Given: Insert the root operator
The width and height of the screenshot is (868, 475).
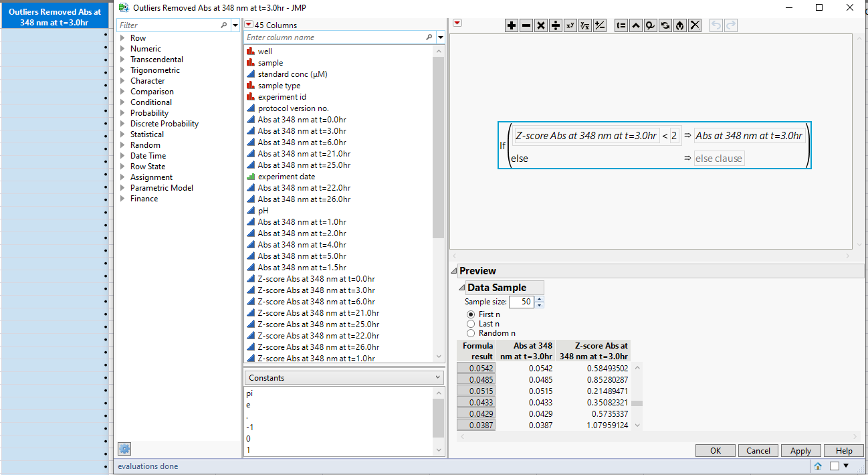Looking at the screenshot, I should [585, 25].
